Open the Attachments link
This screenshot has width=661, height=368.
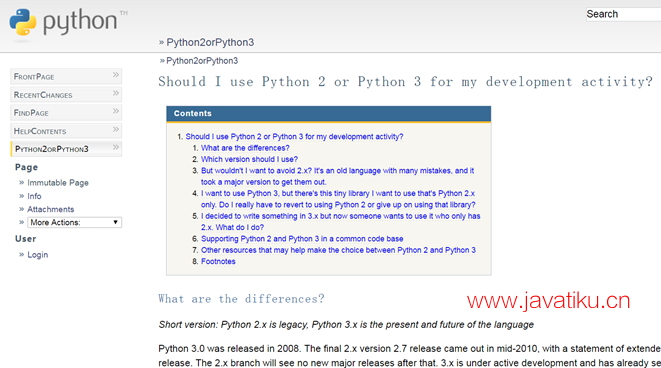[51, 209]
